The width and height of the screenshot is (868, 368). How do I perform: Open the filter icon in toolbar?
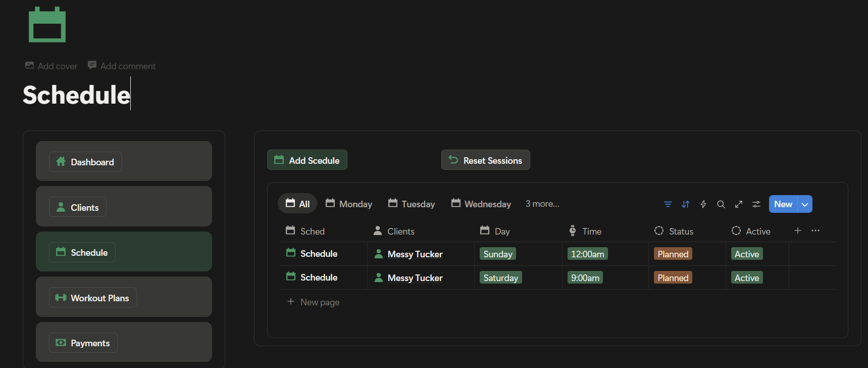coord(668,204)
